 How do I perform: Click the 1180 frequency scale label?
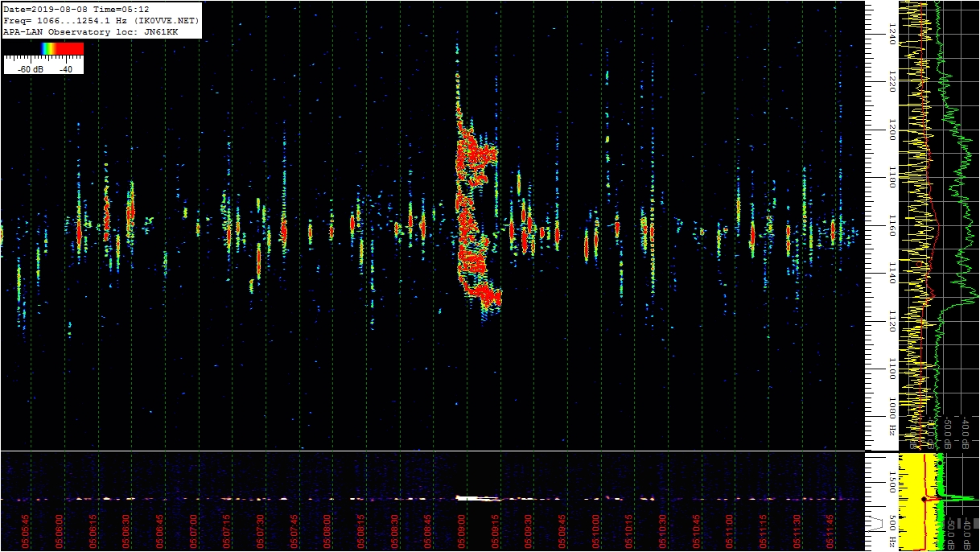(892, 178)
